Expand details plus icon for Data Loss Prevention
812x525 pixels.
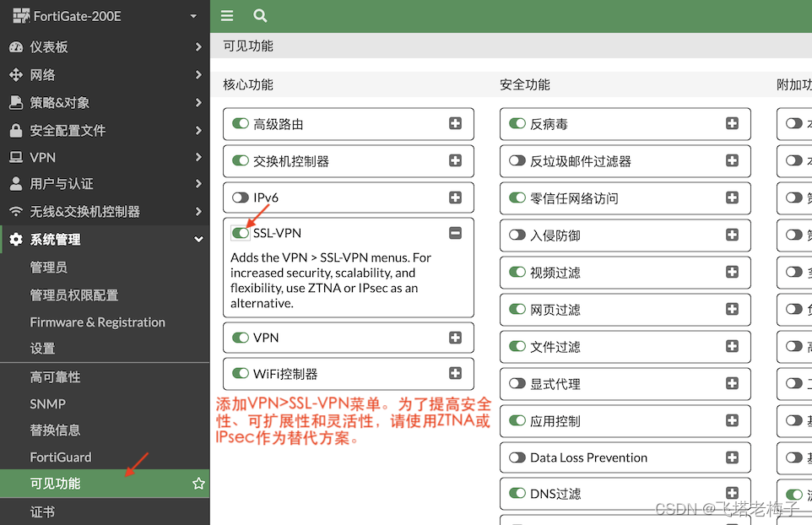click(x=733, y=457)
